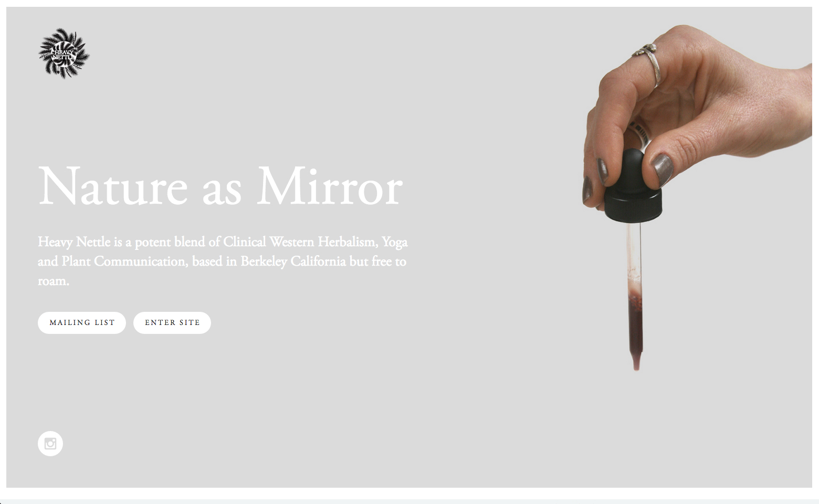Click the word "Yoga" in description
The height and width of the screenshot is (504, 819).
tap(395, 242)
